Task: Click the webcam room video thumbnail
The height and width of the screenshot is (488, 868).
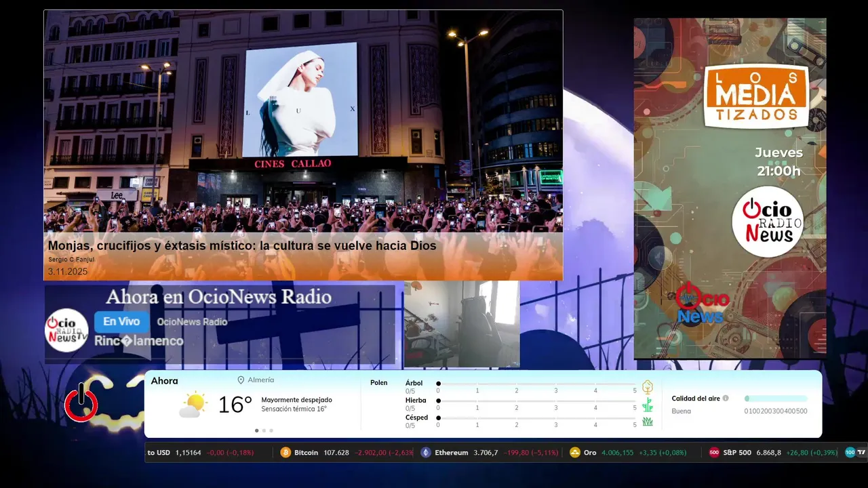Action: point(462,324)
